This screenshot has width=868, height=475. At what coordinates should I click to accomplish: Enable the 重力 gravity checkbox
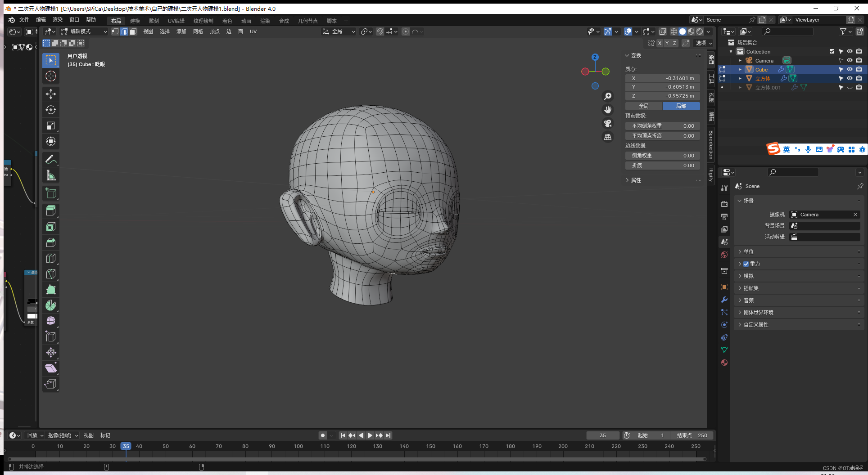pos(746,264)
